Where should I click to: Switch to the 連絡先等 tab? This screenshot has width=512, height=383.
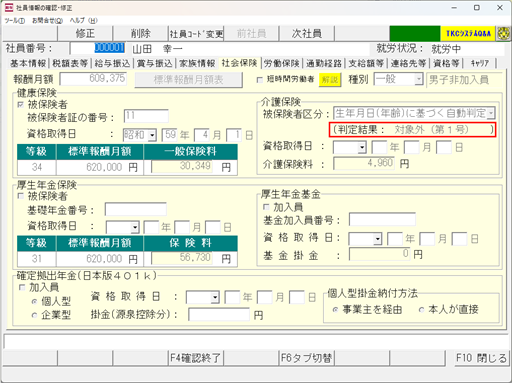[409, 63]
